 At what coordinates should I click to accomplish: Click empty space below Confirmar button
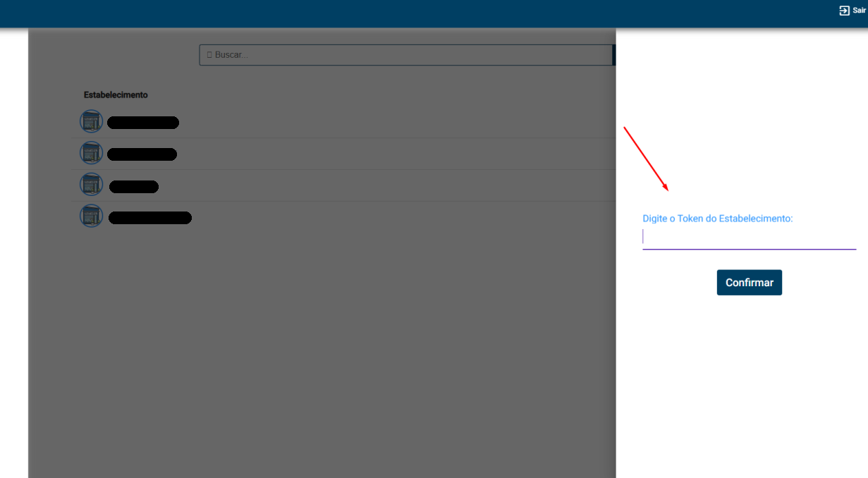pos(749,374)
